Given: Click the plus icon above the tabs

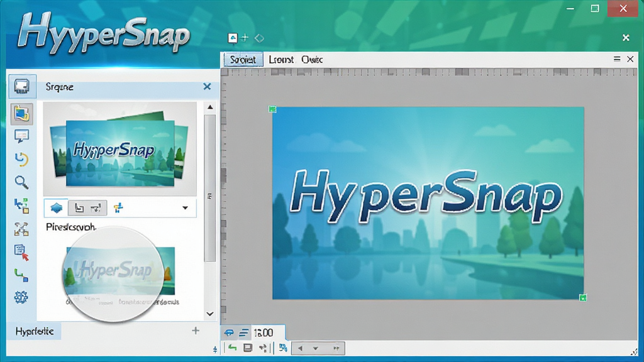Looking at the screenshot, I should point(245,38).
